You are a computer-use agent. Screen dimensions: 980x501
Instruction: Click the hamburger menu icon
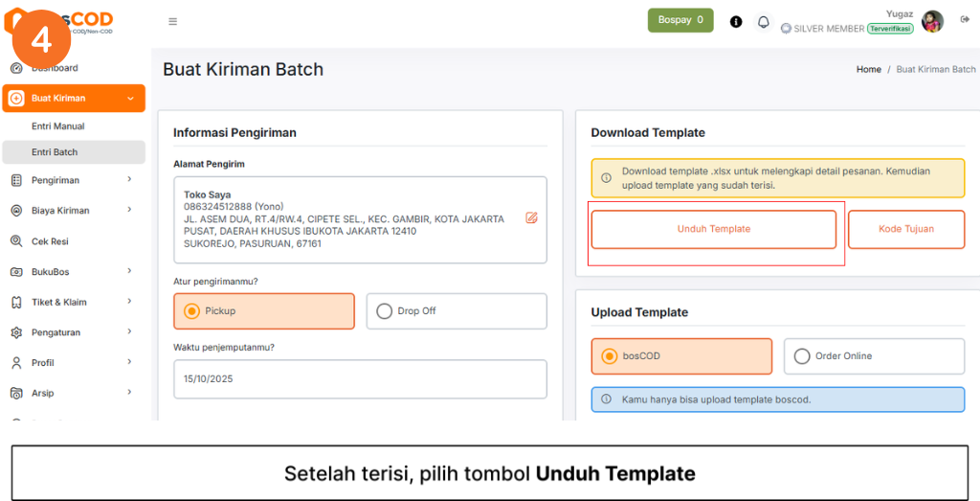pyautogui.click(x=172, y=21)
